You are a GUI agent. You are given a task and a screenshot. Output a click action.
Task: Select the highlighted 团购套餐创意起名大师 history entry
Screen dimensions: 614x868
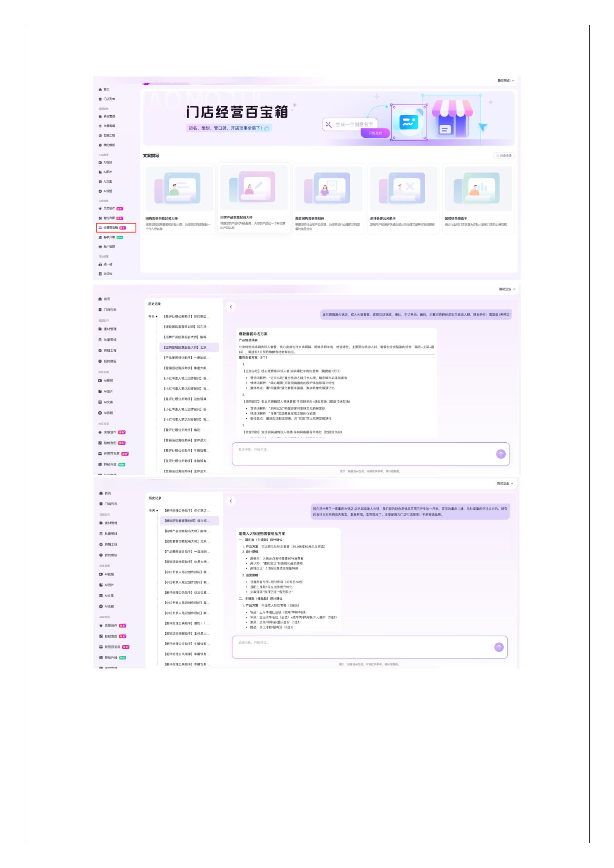tap(189, 347)
